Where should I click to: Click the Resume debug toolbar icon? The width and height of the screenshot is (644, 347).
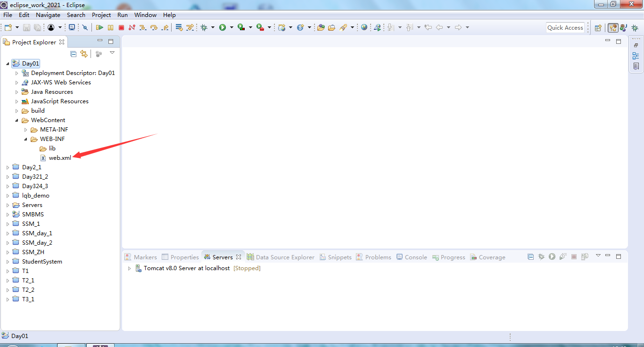click(99, 28)
